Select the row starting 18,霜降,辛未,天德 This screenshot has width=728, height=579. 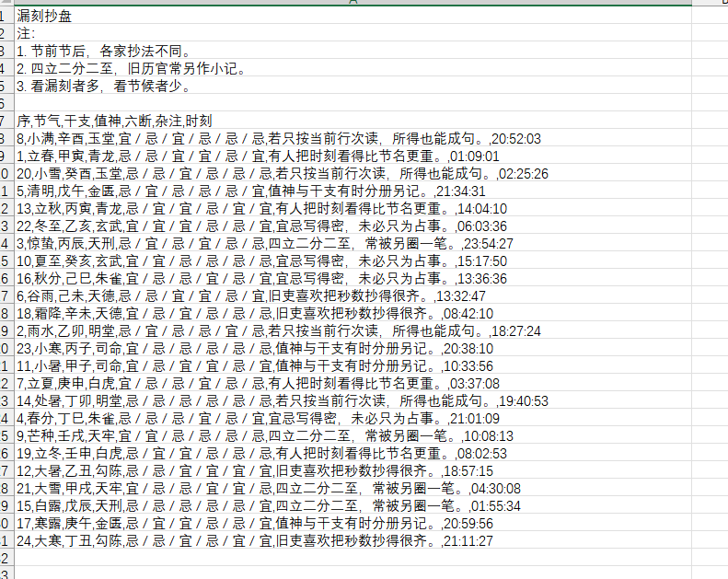352,313
